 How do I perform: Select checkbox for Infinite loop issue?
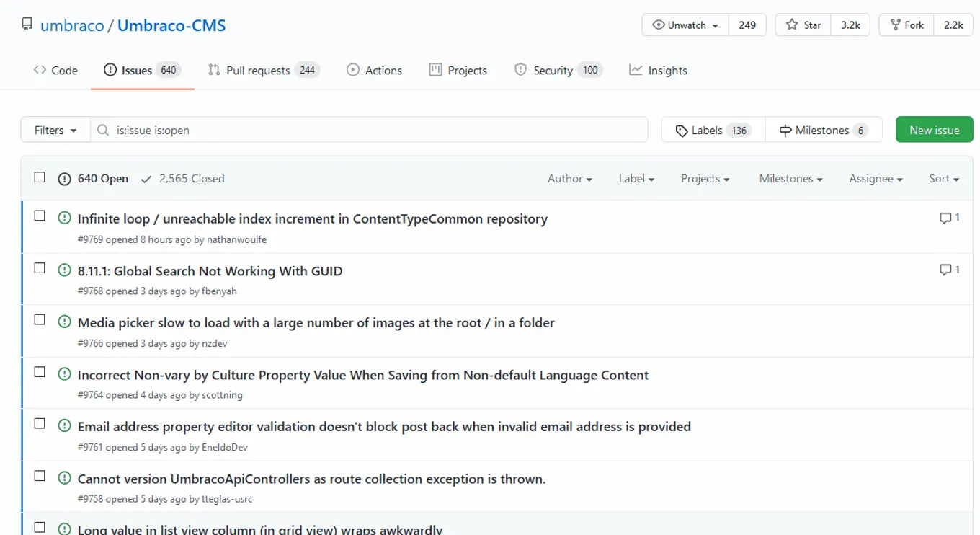tap(40, 216)
